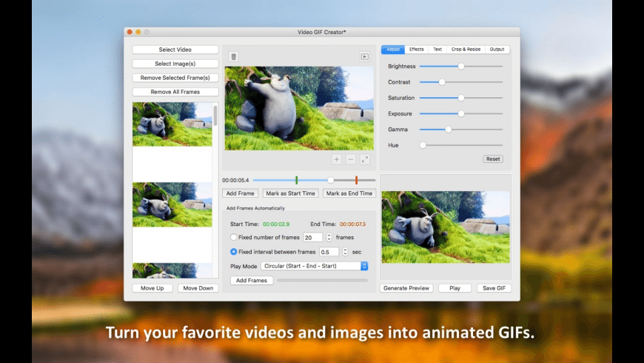Click the main video preview image
The image size is (644, 363).
click(299, 108)
